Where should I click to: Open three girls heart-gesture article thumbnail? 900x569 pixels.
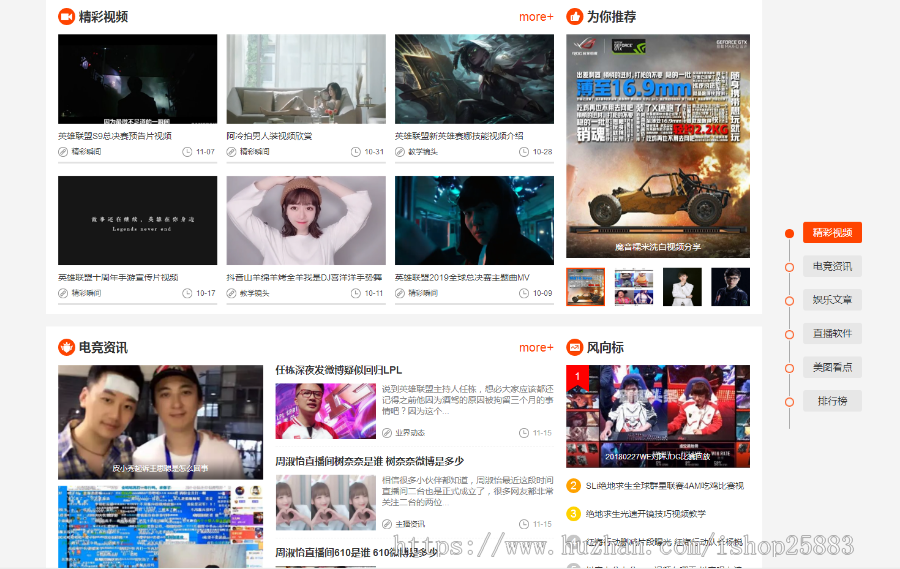(325, 502)
